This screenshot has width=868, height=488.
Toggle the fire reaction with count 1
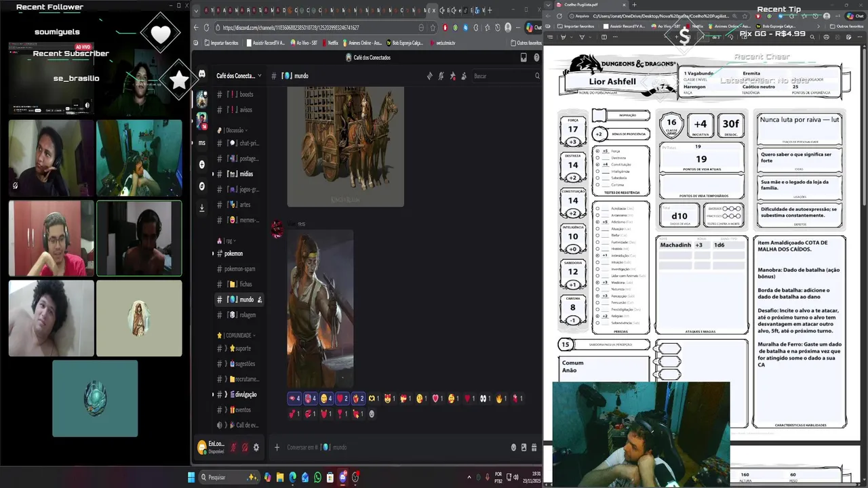[502, 399]
